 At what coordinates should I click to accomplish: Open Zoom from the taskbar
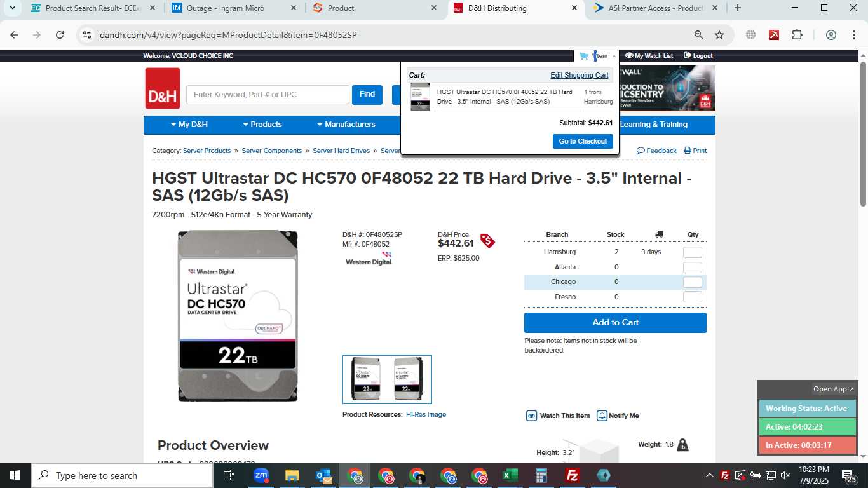[261, 475]
